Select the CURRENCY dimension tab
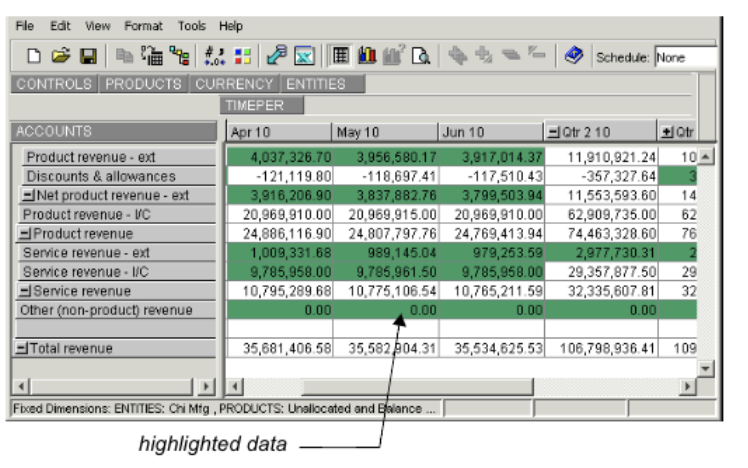 [x=234, y=85]
